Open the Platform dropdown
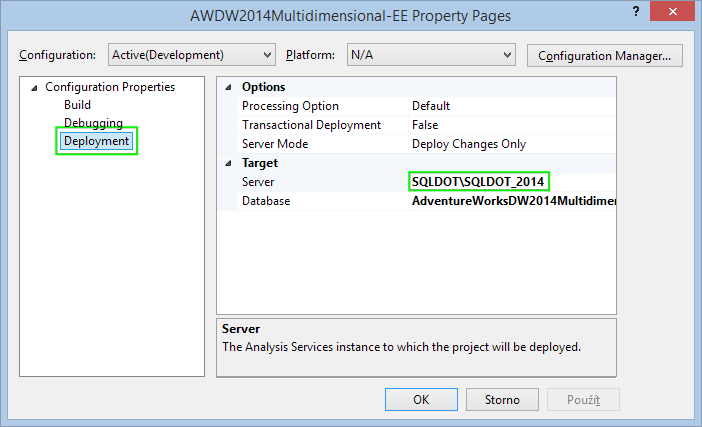Screen dimensions: 702x427 click(x=431, y=55)
